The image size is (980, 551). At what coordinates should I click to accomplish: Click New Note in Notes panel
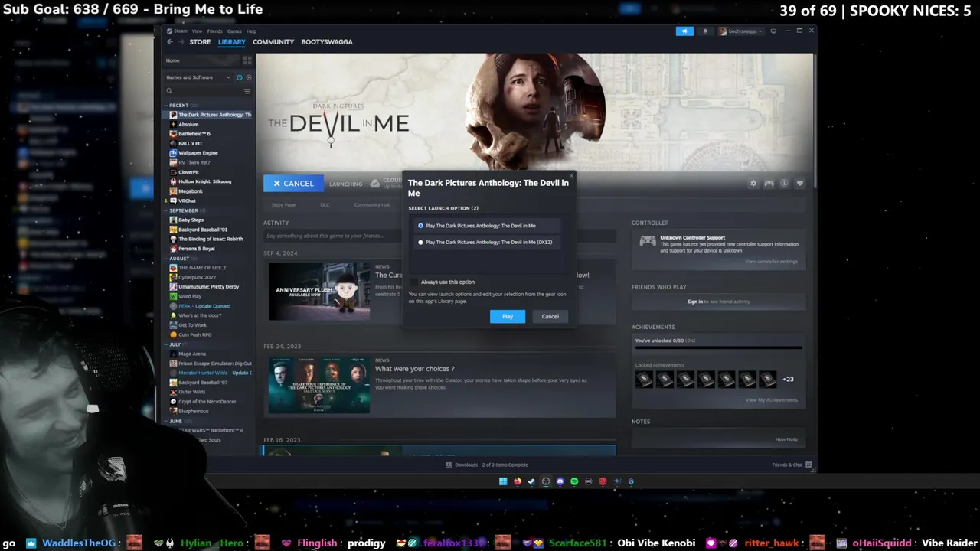click(x=786, y=439)
